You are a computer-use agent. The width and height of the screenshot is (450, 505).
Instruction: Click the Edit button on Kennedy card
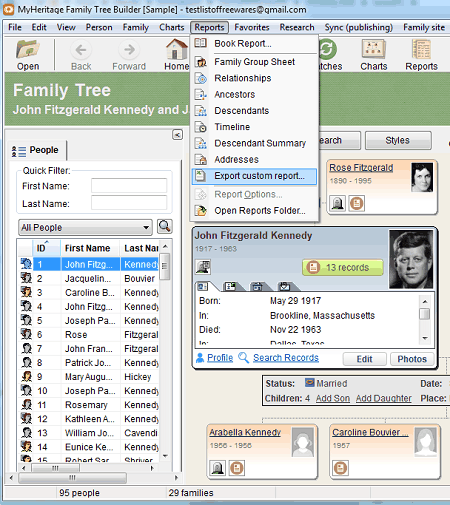click(365, 359)
